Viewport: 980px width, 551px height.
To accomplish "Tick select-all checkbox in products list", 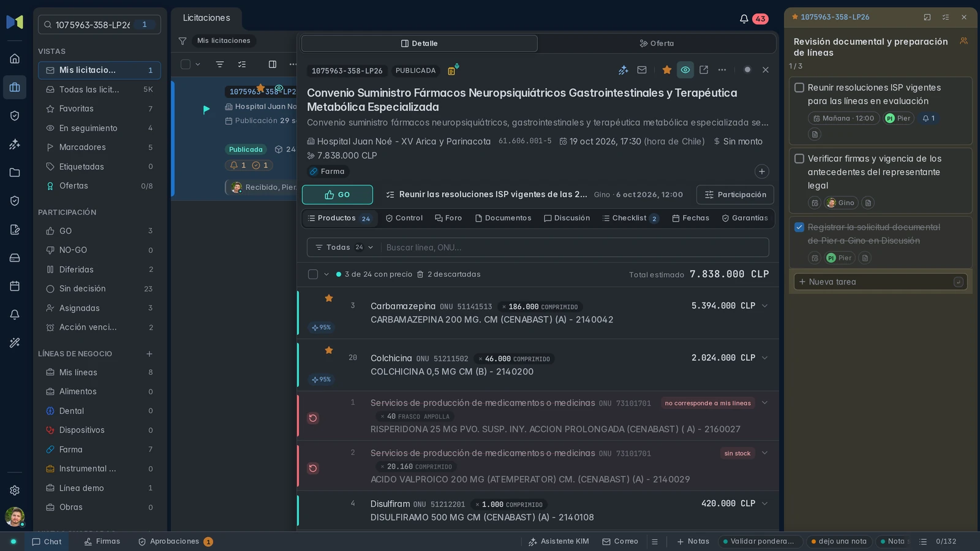I will (x=313, y=274).
